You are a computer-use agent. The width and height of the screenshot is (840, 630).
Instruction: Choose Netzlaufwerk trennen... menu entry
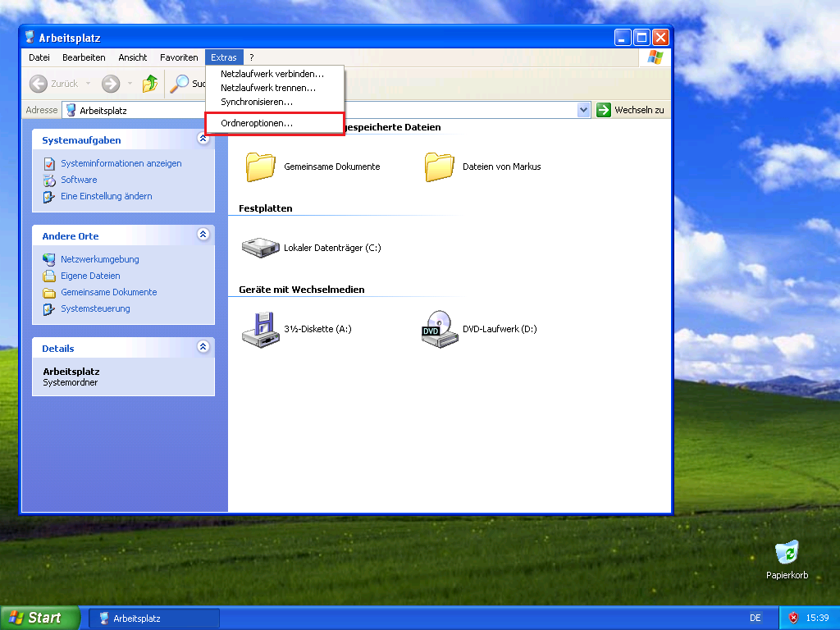[x=274, y=88]
